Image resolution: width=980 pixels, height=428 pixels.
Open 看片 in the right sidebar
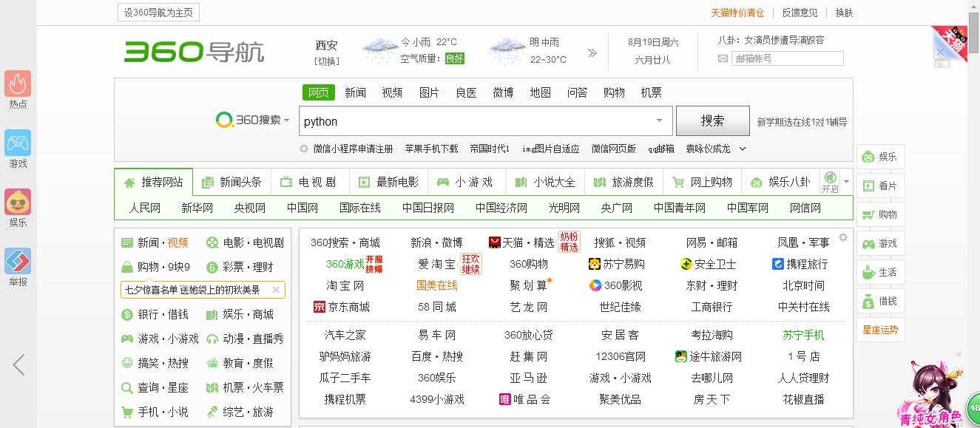pyautogui.click(x=880, y=186)
